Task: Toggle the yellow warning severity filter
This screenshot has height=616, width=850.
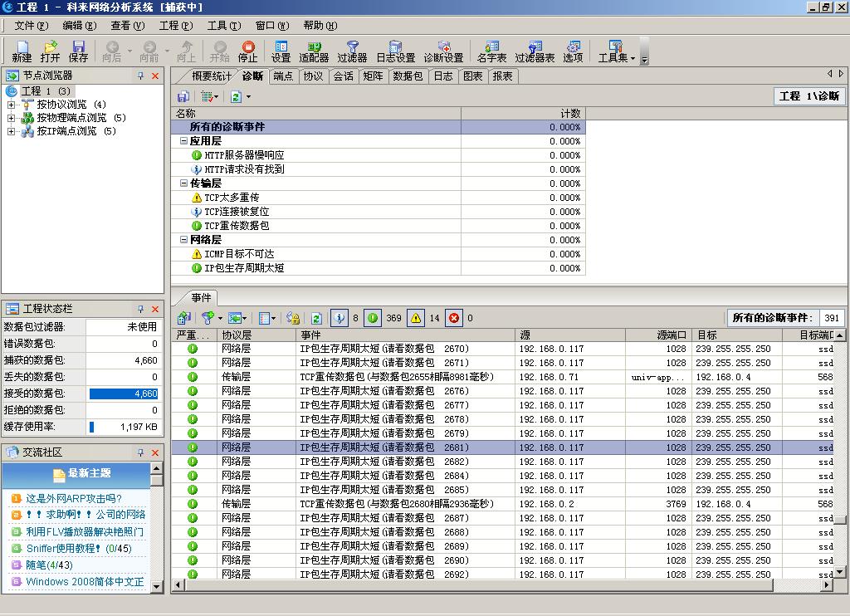Action: 416,318
